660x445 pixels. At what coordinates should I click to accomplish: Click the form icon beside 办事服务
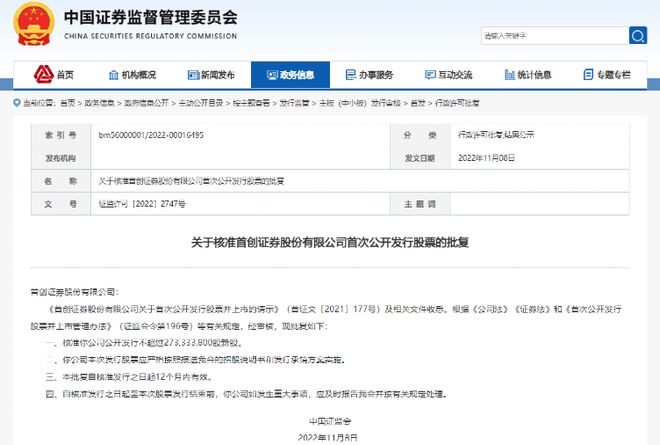[351, 75]
